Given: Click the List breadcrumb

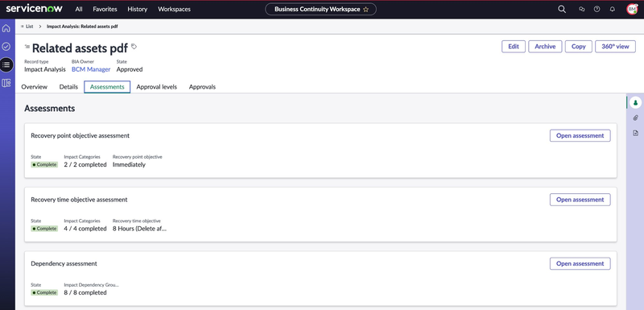Looking at the screenshot, I should coord(29,27).
